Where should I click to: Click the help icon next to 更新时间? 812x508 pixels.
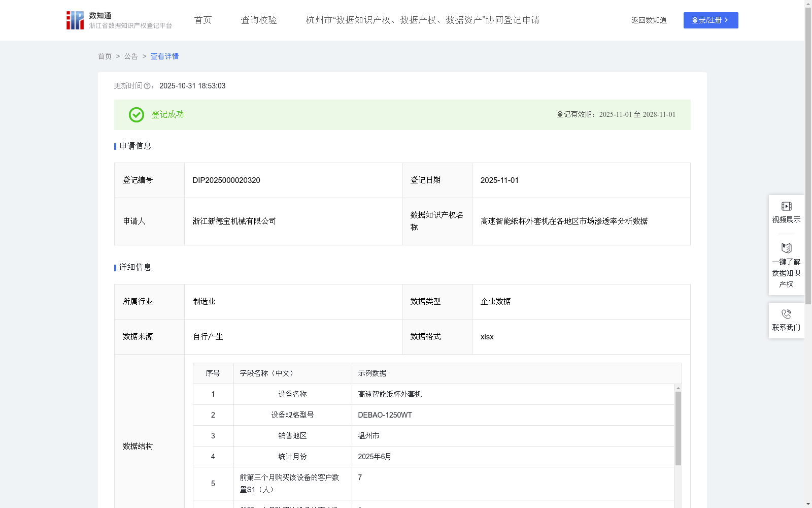coord(147,86)
